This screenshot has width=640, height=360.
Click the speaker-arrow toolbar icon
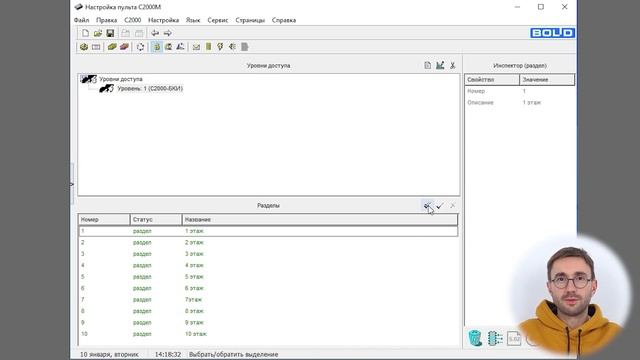pos(232,47)
